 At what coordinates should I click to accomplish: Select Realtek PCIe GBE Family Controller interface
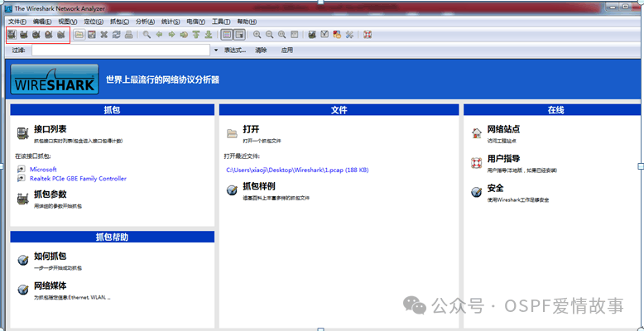click(x=78, y=178)
